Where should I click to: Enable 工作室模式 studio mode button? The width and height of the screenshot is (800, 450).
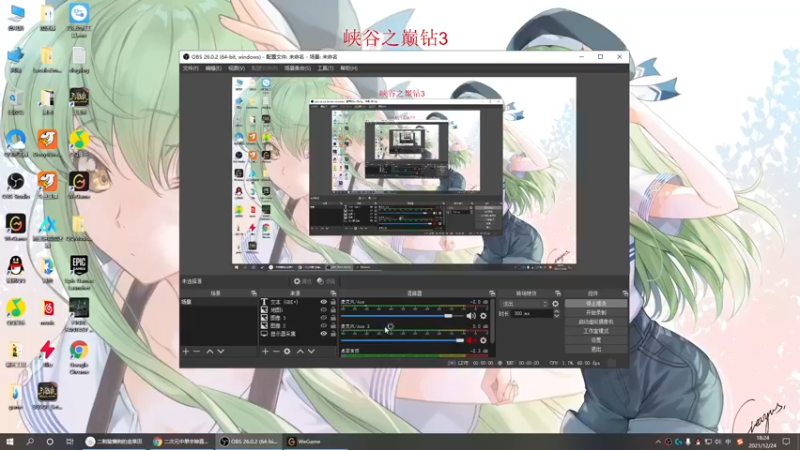click(x=596, y=331)
